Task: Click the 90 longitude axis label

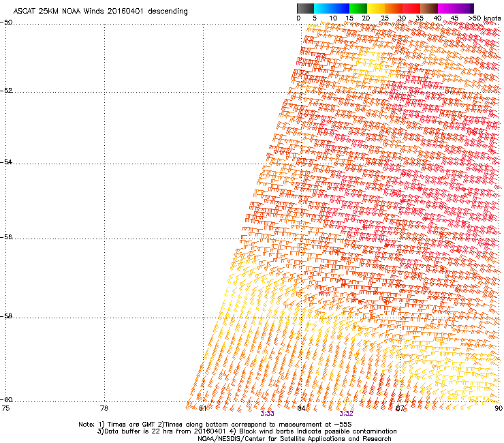Action: [x=499, y=408]
